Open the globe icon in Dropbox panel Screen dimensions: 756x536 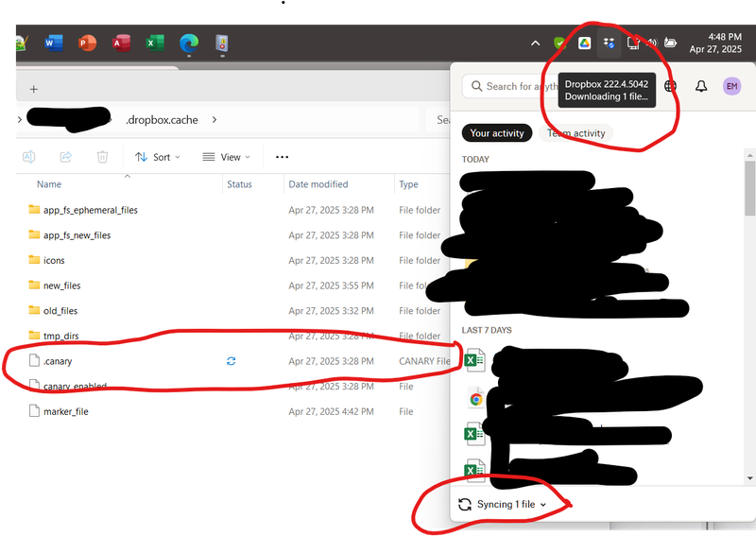[671, 86]
